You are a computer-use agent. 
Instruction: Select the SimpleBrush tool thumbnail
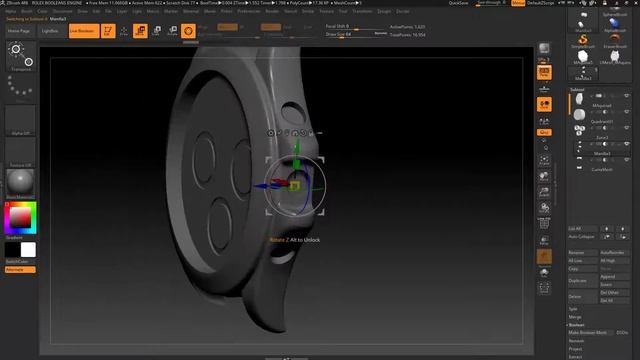[x=583, y=41]
